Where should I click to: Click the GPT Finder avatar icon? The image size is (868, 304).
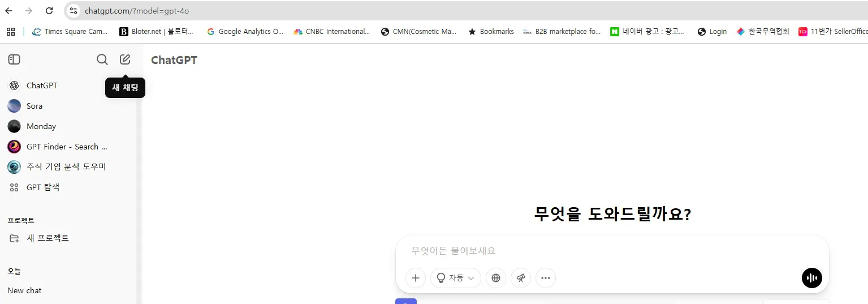14,147
